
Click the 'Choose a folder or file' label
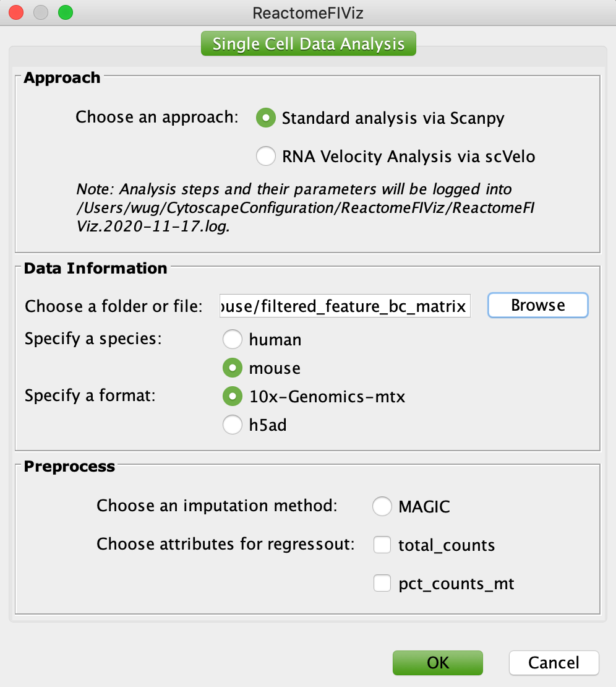pos(114,306)
